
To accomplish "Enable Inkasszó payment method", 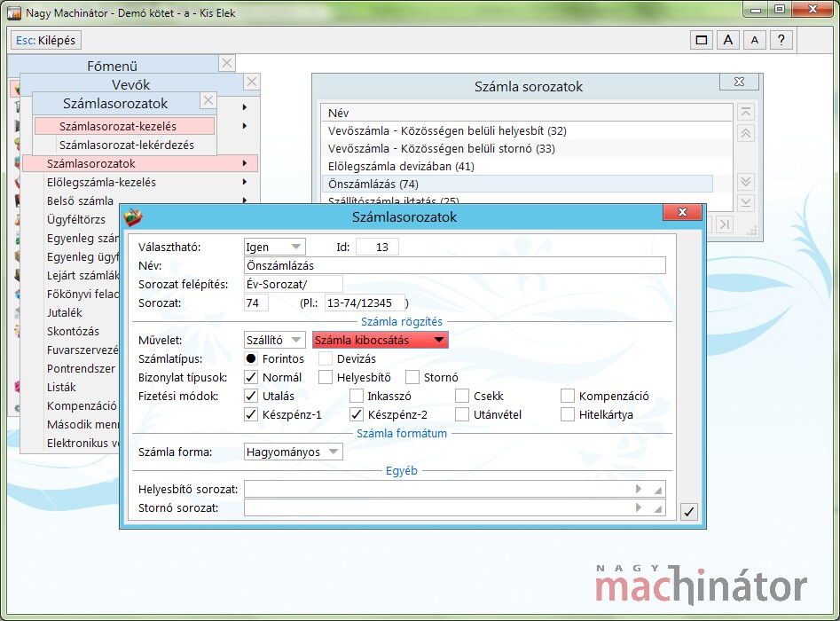I will click(x=357, y=396).
